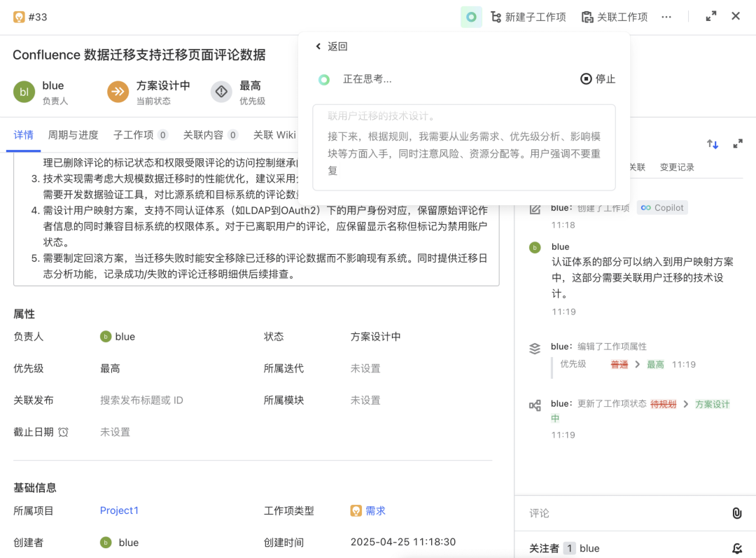This screenshot has width=756, height=558.
Task: Click the AI thinking output text box
Action: pyautogui.click(x=464, y=147)
